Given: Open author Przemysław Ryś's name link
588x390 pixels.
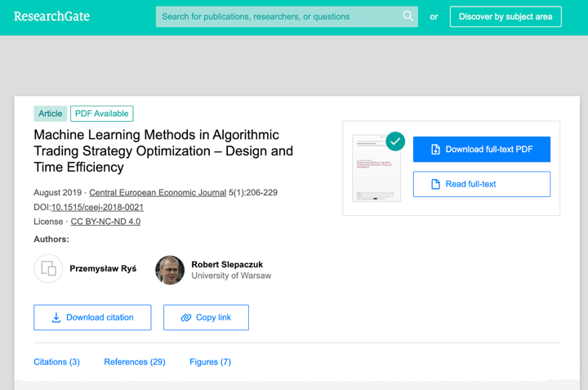Looking at the screenshot, I should (x=103, y=269).
